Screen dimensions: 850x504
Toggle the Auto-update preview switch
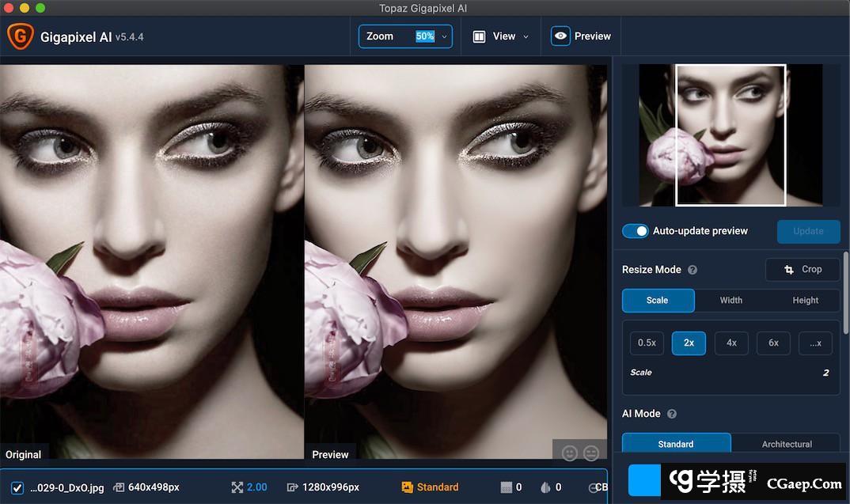tap(635, 231)
